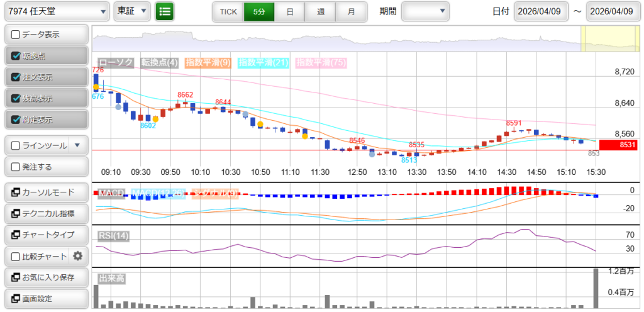Toggle the 約定表示 checkbox off

[16, 120]
